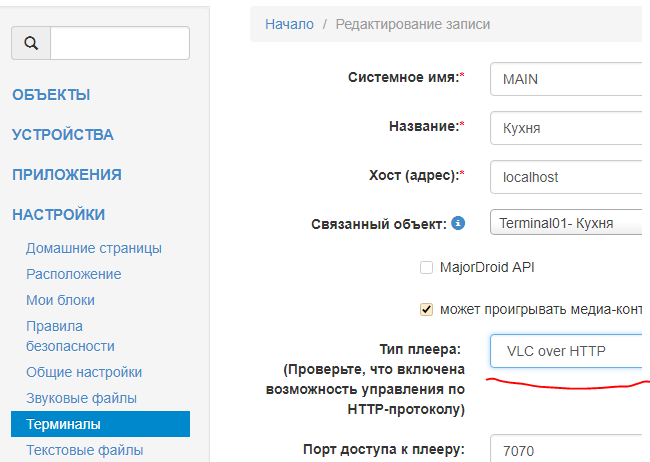This screenshot has height=462, width=650.
Task: Click the search magnifier icon
Action: click(31, 43)
